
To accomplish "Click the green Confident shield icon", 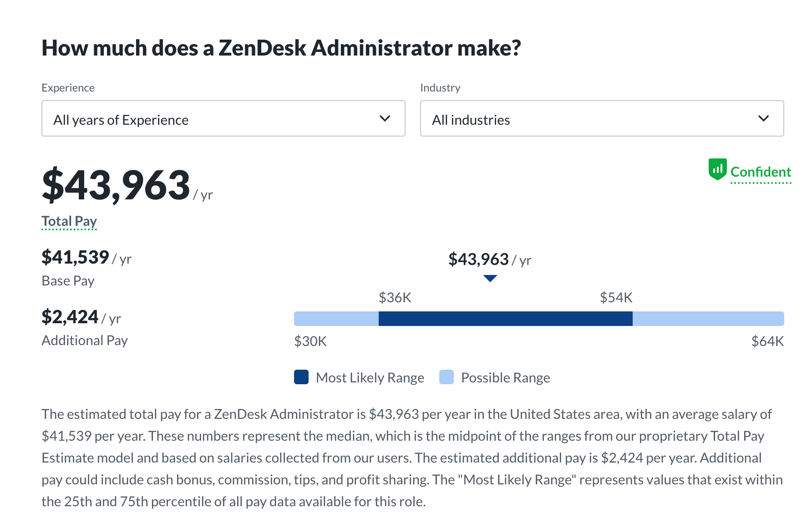I will pyautogui.click(x=717, y=169).
